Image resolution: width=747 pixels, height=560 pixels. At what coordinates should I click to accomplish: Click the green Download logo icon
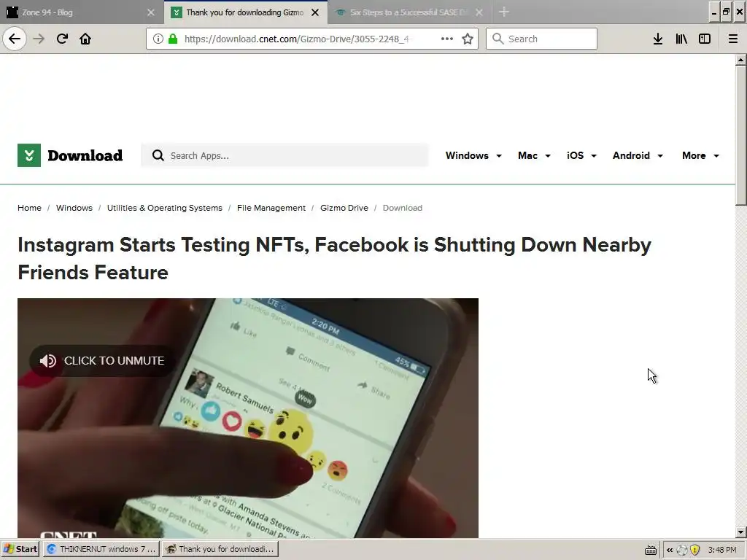tap(29, 155)
